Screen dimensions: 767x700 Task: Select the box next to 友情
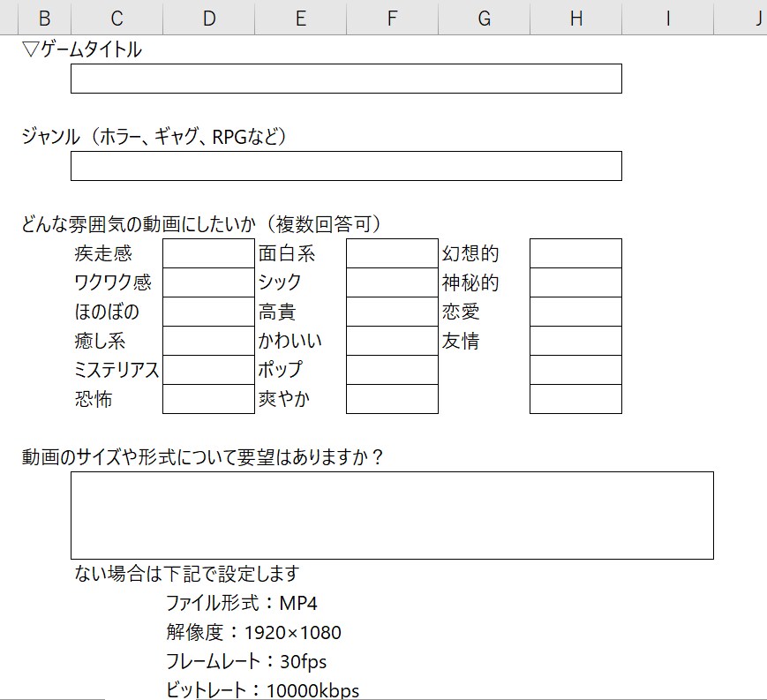coord(576,341)
